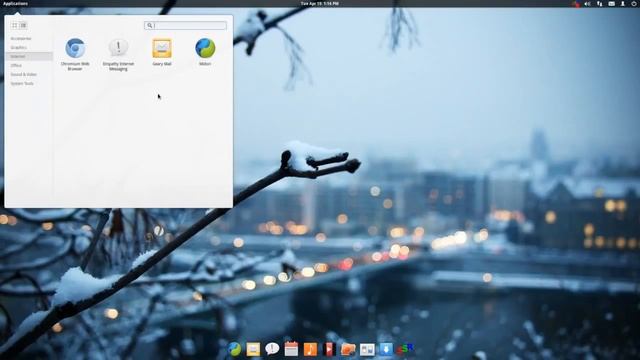Open the Calendar from the dock

[x=291, y=349]
